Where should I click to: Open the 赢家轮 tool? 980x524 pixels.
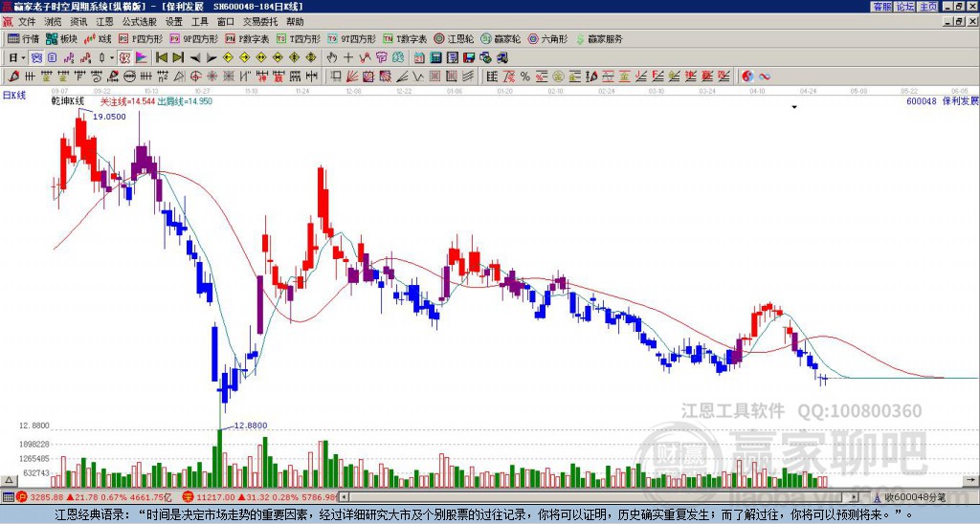[x=501, y=38]
